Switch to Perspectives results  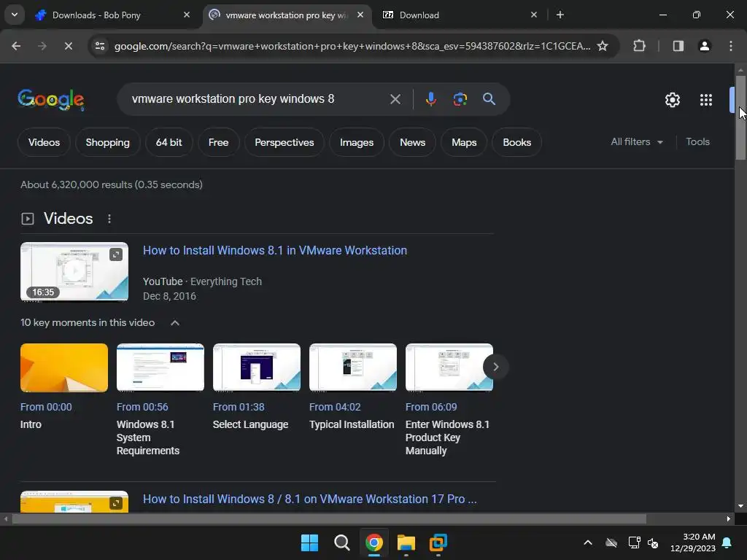pos(285,142)
